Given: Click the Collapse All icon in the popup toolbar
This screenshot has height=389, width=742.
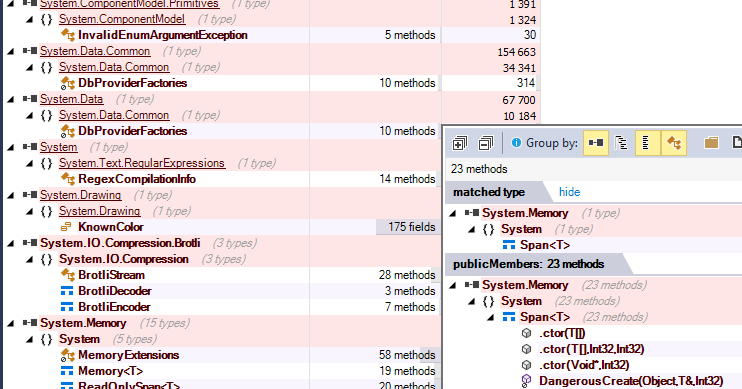Looking at the screenshot, I should 486,143.
